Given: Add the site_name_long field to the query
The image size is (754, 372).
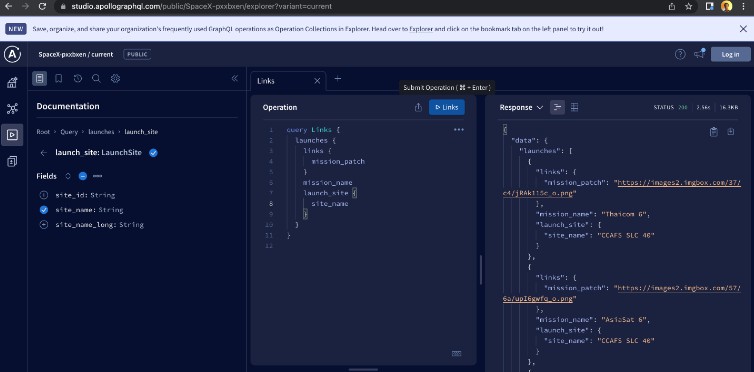Looking at the screenshot, I should (44, 225).
